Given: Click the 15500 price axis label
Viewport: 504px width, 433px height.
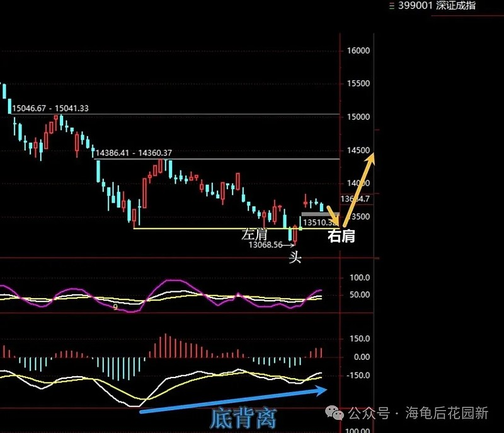Looking at the screenshot, I should pyautogui.click(x=358, y=84).
